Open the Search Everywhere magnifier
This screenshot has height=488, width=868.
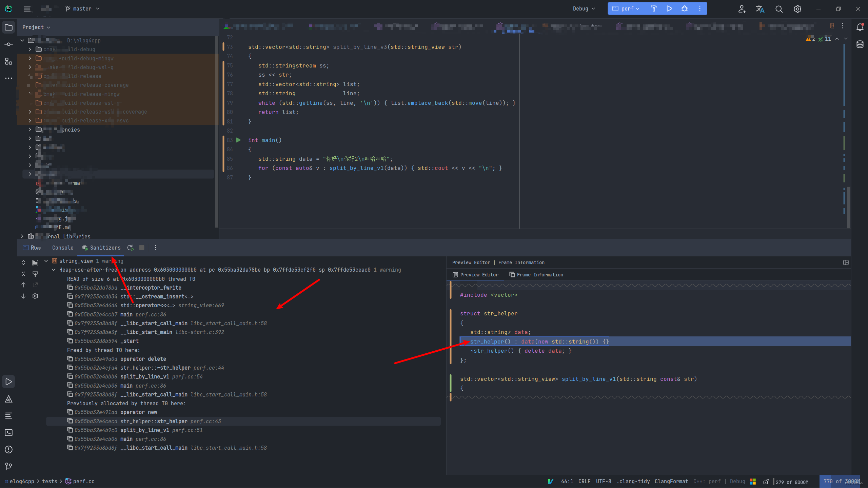tap(779, 9)
